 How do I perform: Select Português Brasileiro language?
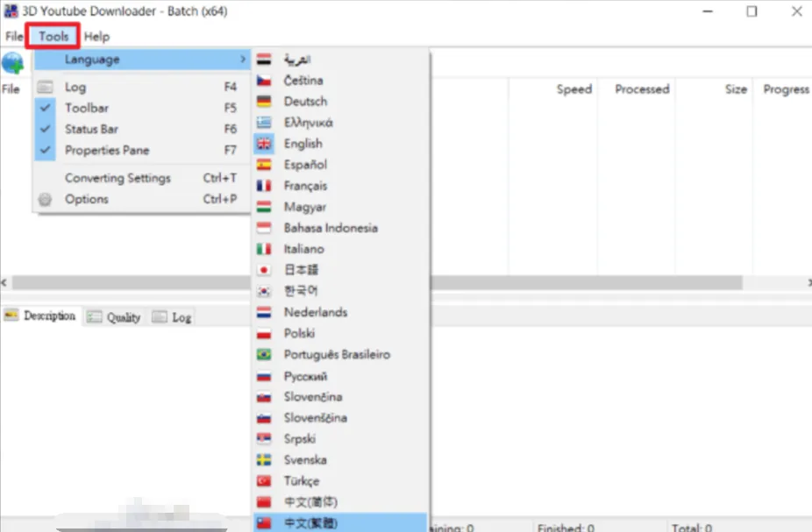click(x=341, y=354)
